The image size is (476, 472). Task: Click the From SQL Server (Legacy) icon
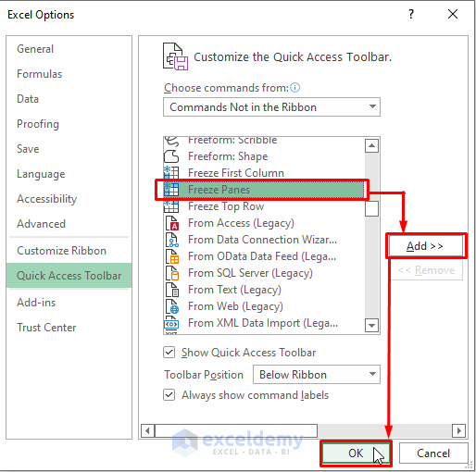[172, 273]
